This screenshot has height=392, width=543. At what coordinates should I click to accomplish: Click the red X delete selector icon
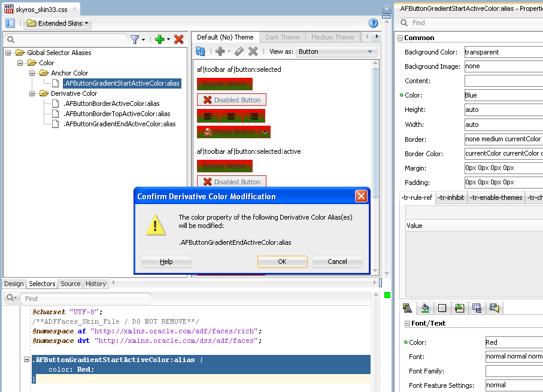[x=178, y=39]
